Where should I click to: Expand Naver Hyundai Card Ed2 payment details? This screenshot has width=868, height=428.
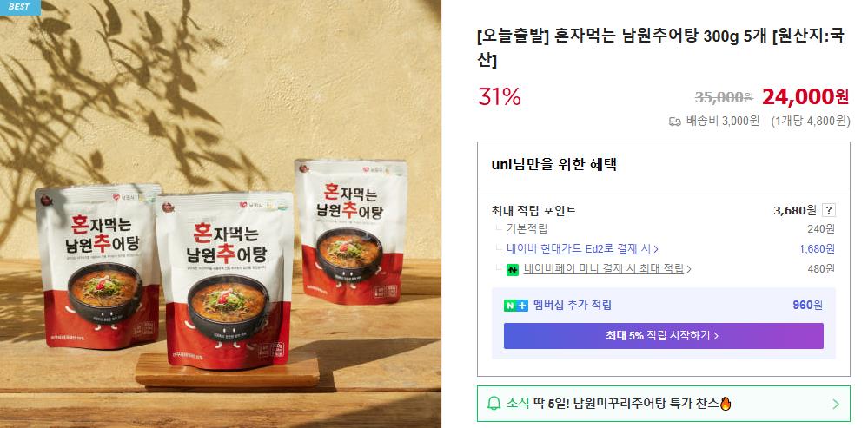[x=656, y=249]
